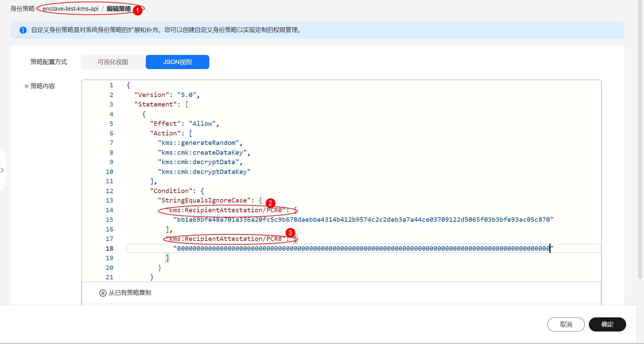
Task: Click the kms:RecipientAttestation/PCR8 key
Action: pos(225,239)
